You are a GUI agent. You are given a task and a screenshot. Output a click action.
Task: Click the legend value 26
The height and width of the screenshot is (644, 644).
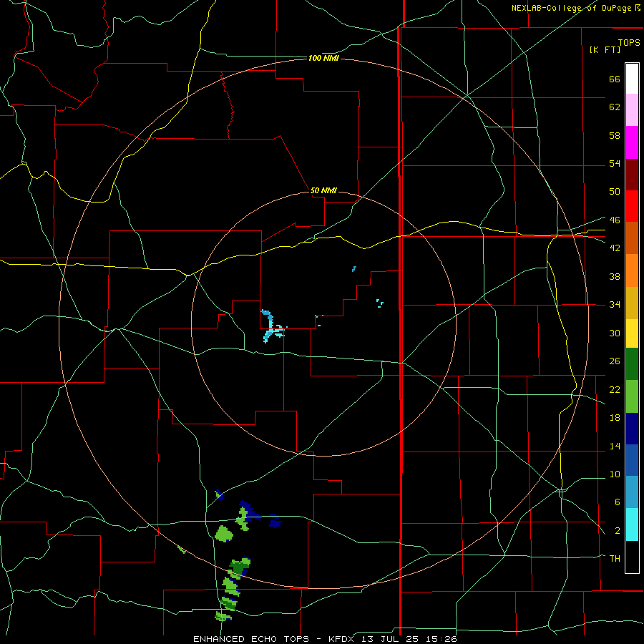(615, 361)
